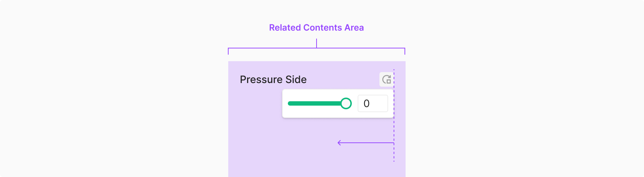
Task: Click the left end of the green slider
Action: point(290,103)
